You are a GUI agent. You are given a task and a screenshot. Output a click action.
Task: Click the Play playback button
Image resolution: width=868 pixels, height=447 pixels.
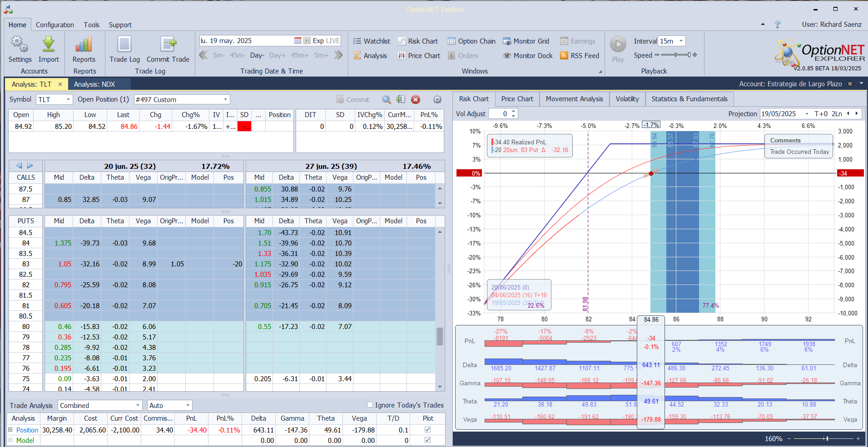[618, 44]
